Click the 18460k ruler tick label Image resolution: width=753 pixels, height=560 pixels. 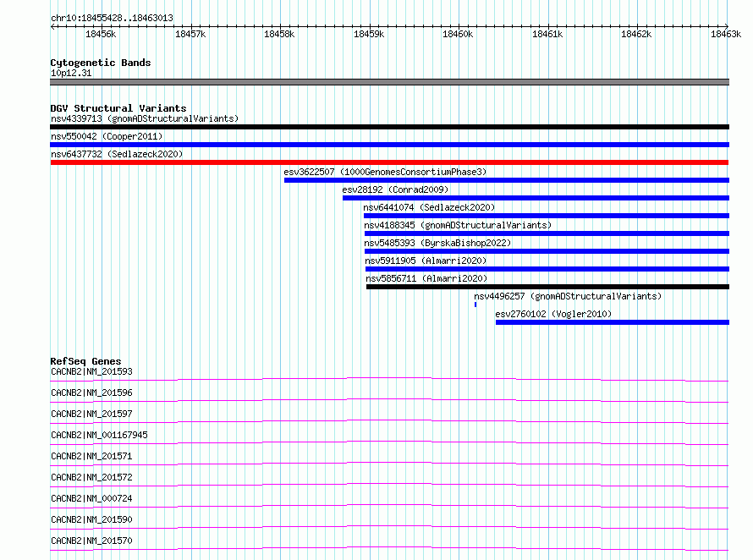tap(458, 34)
